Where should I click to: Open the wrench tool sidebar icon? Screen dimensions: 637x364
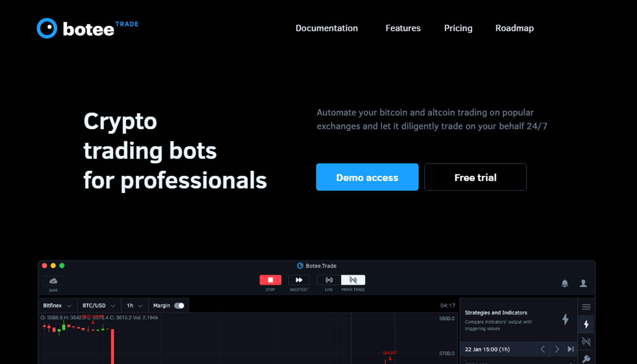(586, 358)
